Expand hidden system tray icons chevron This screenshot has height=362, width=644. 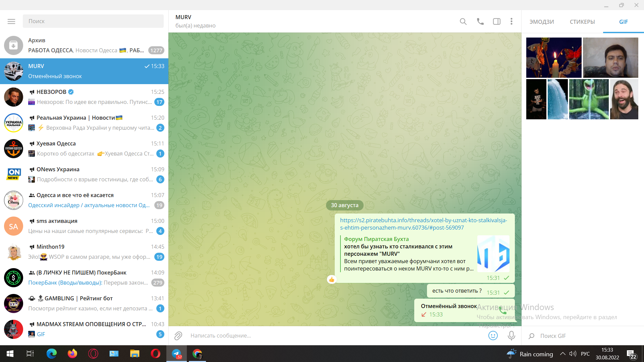click(563, 354)
